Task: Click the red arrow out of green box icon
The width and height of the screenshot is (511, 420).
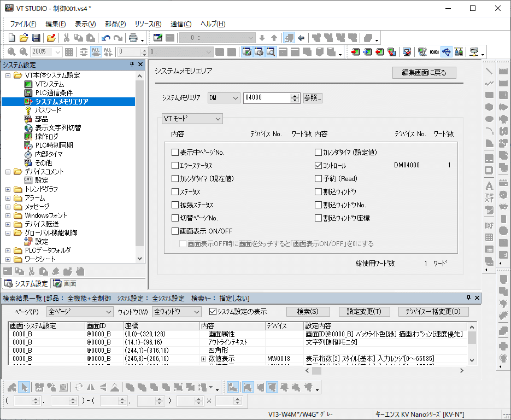Action: click(380, 52)
